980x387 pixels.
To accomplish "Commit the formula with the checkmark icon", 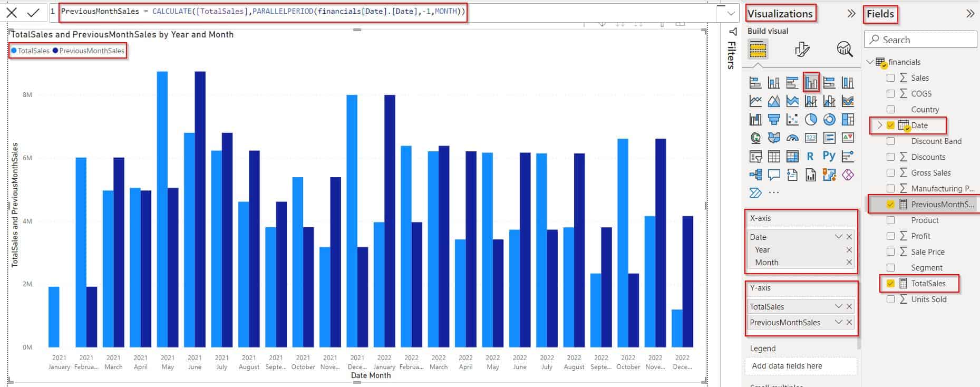I will coord(33,13).
